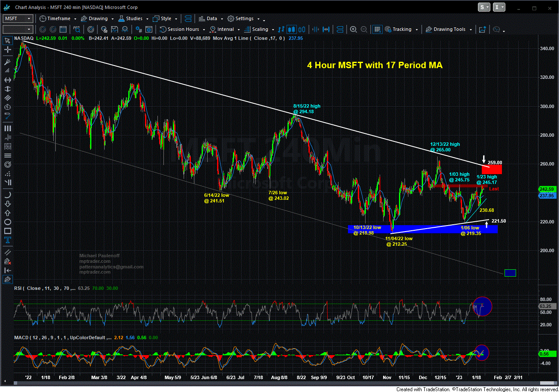Select the vertical double-arrow drawing tool
The width and height of the screenshot is (559, 392).
coord(7,90)
